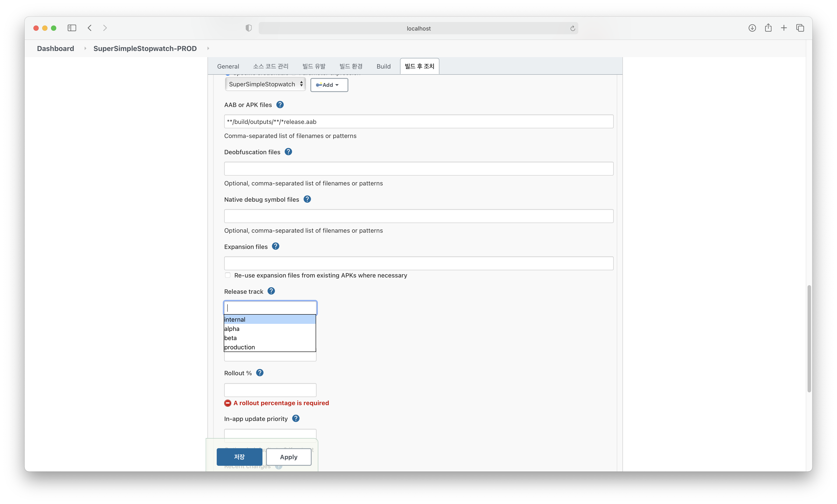837x504 pixels.
Task: Open SuperSimpleStopwatch credentials dropdown
Action: [265, 84]
